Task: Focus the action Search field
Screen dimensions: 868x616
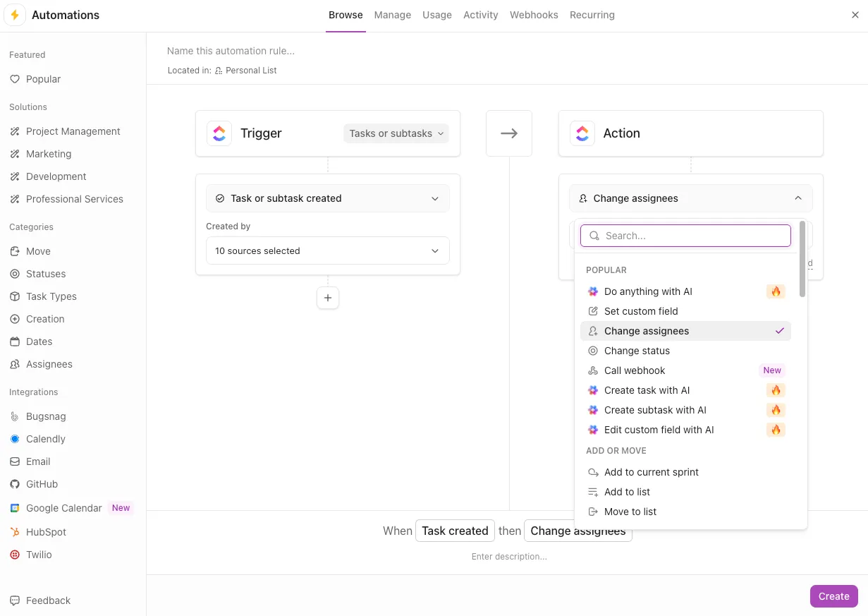Action: 685,236
